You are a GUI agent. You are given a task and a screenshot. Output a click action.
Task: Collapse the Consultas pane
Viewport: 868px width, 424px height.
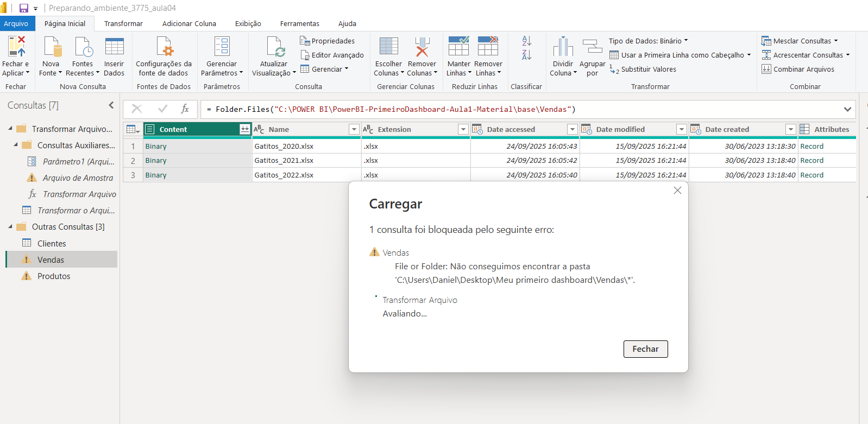click(111, 105)
